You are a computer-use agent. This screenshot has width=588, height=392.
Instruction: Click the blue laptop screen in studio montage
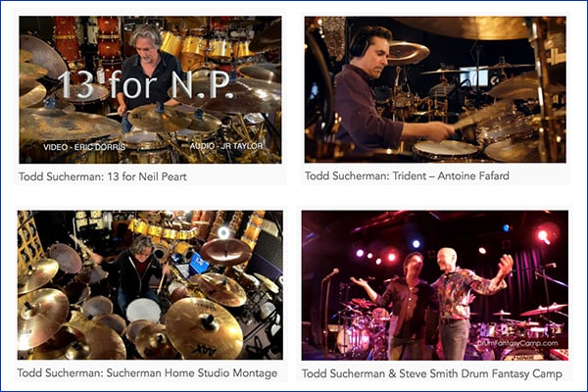(200, 263)
